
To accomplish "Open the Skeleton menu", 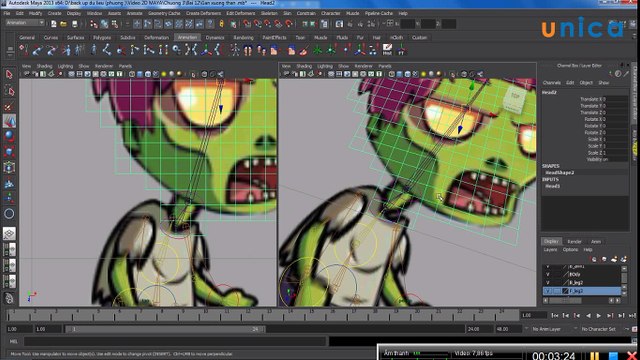I will click(269, 13).
